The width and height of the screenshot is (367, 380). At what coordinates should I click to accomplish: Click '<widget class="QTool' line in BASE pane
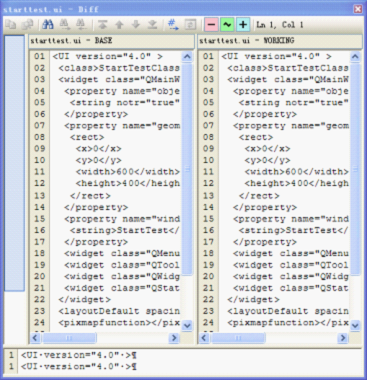[122, 265]
